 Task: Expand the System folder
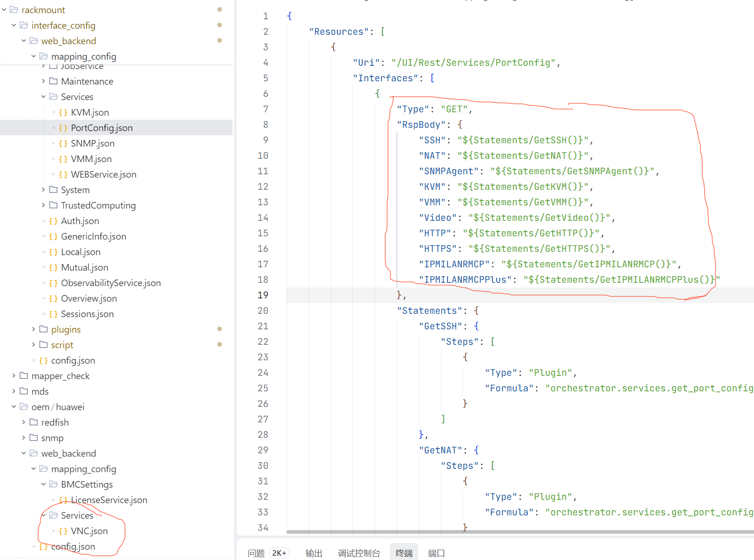point(43,190)
